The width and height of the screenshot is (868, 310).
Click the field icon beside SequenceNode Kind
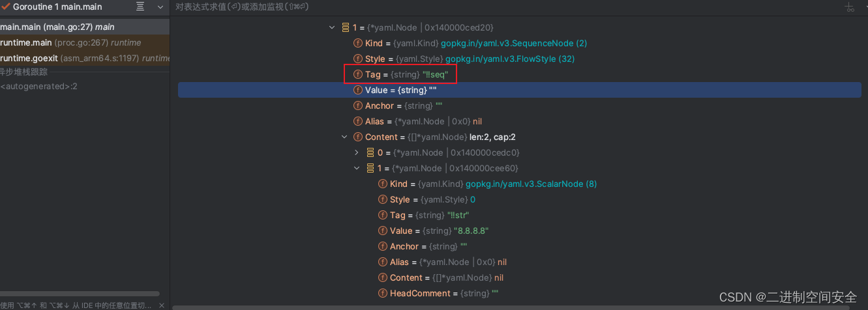point(357,43)
